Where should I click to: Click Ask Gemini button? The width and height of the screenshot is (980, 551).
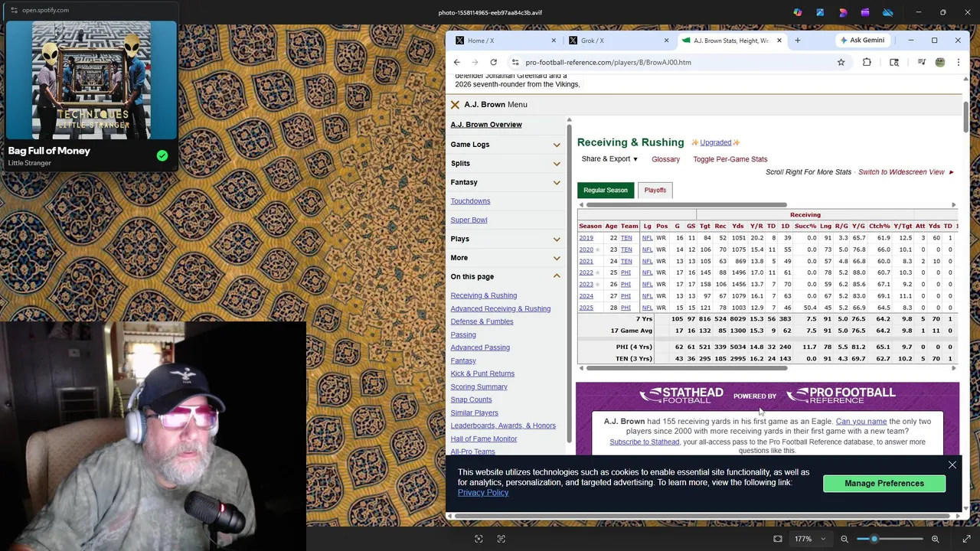[x=862, y=40]
